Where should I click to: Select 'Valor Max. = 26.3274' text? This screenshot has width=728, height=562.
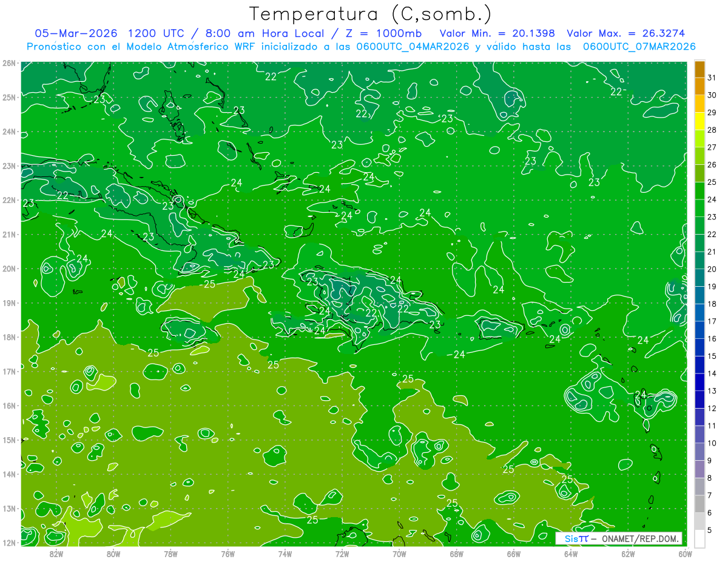click(x=625, y=33)
